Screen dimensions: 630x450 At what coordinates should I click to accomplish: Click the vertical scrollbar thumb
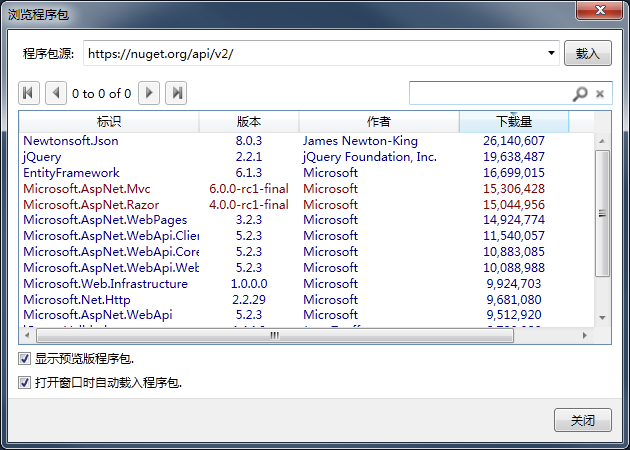pos(602,213)
